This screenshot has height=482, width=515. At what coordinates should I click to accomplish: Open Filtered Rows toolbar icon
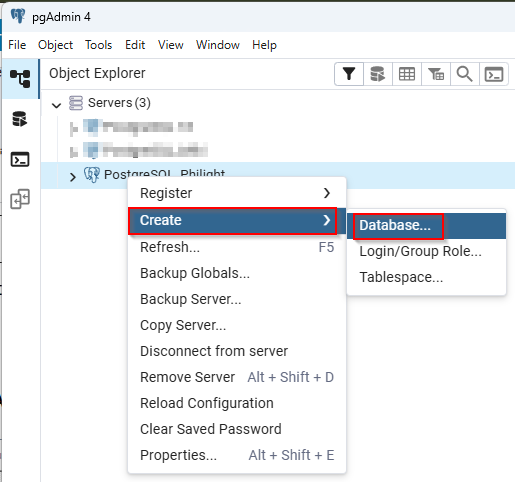[x=436, y=74]
